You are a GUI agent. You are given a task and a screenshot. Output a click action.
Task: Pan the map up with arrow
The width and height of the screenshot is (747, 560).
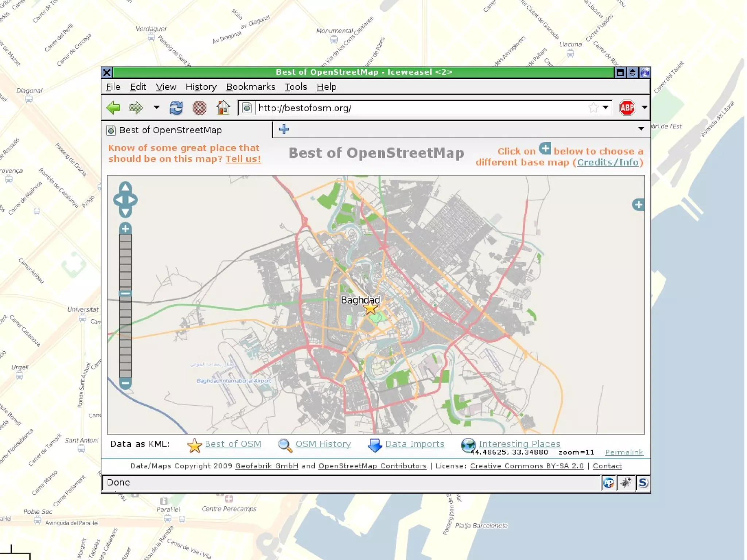[125, 188]
